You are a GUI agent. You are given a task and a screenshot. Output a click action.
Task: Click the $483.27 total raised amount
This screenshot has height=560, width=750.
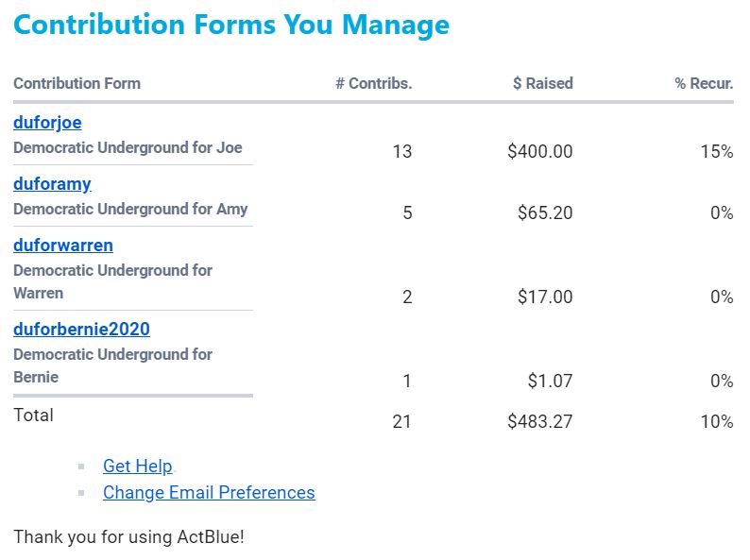[540, 421]
